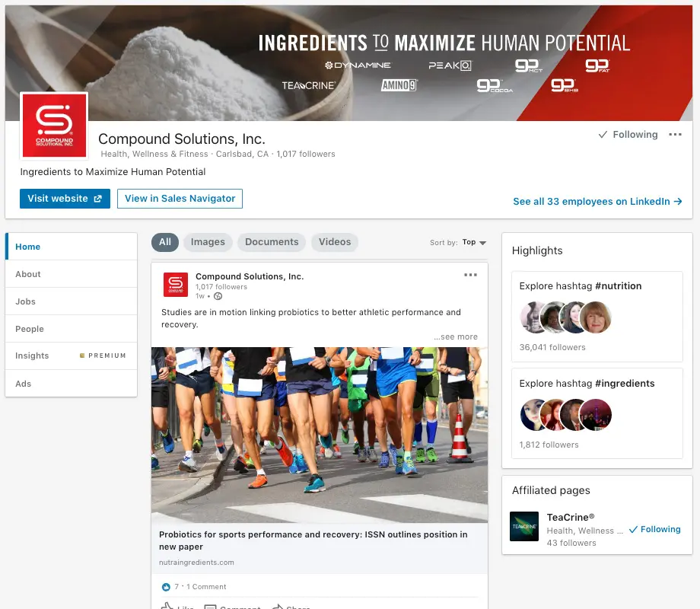This screenshot has width=700, height=609.
Task: View the People tab
Action: [x=71, y=329]
